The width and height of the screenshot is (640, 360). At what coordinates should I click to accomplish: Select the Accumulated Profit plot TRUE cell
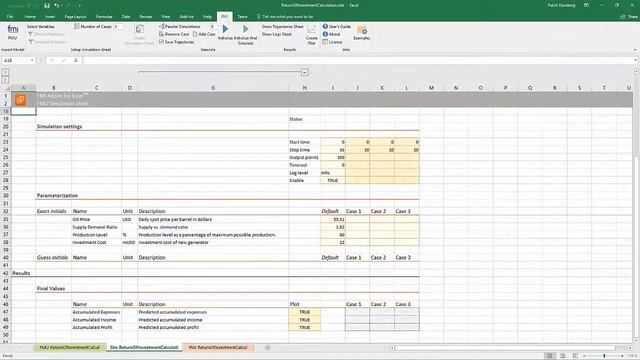pos(304,327)
